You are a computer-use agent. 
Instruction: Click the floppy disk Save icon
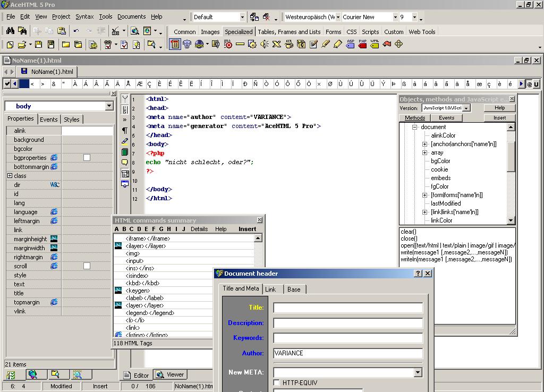coord(38,45)
